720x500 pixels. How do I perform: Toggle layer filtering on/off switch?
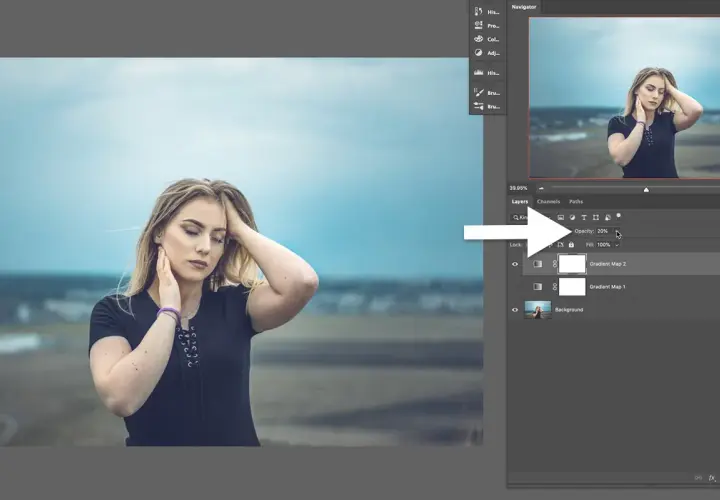(x=619, y=215)
